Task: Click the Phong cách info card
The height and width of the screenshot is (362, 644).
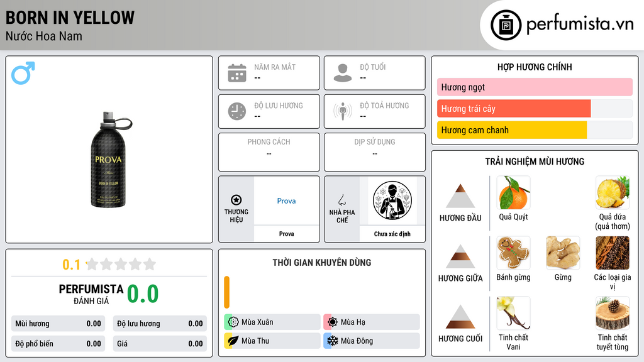Action: point(269,152)
